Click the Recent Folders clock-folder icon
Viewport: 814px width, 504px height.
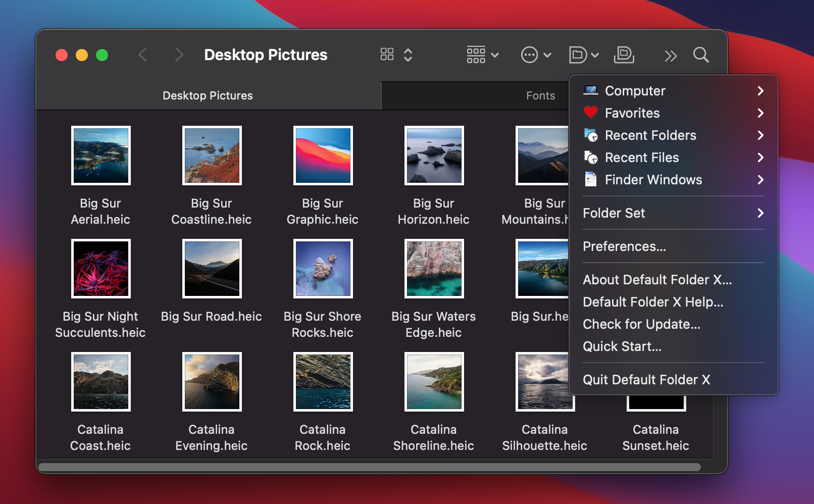591,135
